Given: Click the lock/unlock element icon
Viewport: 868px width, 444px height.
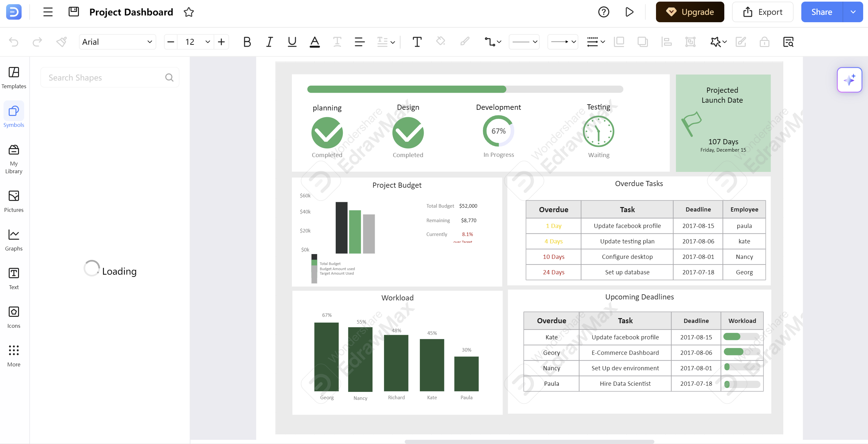Looking at the screenshot, I should point(764,41).
